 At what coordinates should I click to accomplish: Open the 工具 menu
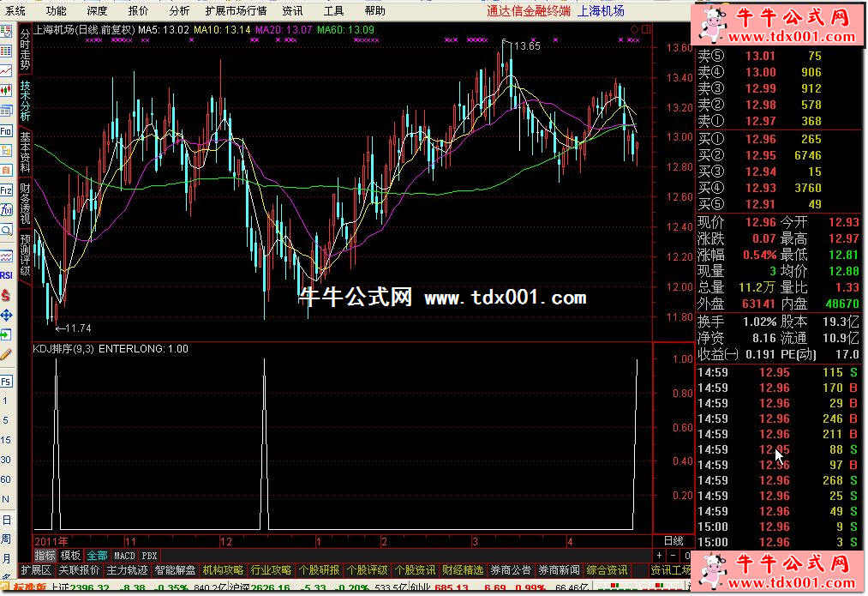pyautogui.click(x=334, y=11)
